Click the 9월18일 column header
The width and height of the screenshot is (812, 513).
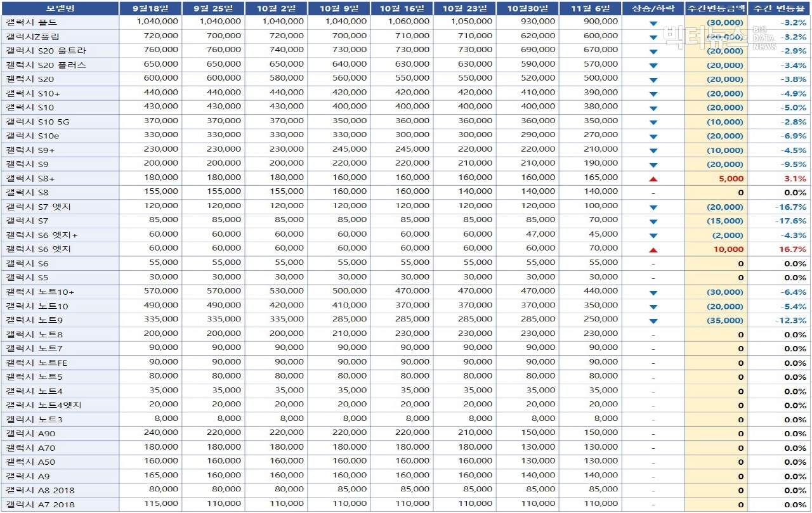pyautogui.click(x=150, y=8)
